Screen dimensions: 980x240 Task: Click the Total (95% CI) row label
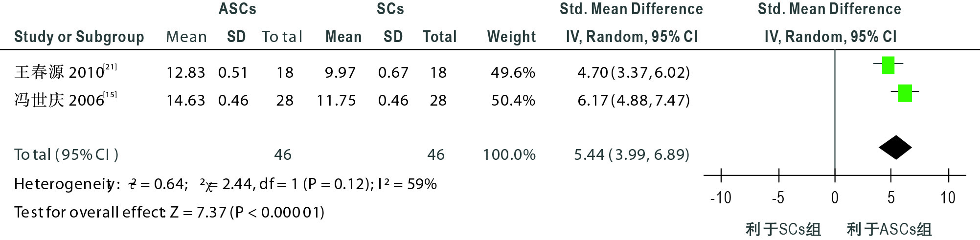pos(66,154)
